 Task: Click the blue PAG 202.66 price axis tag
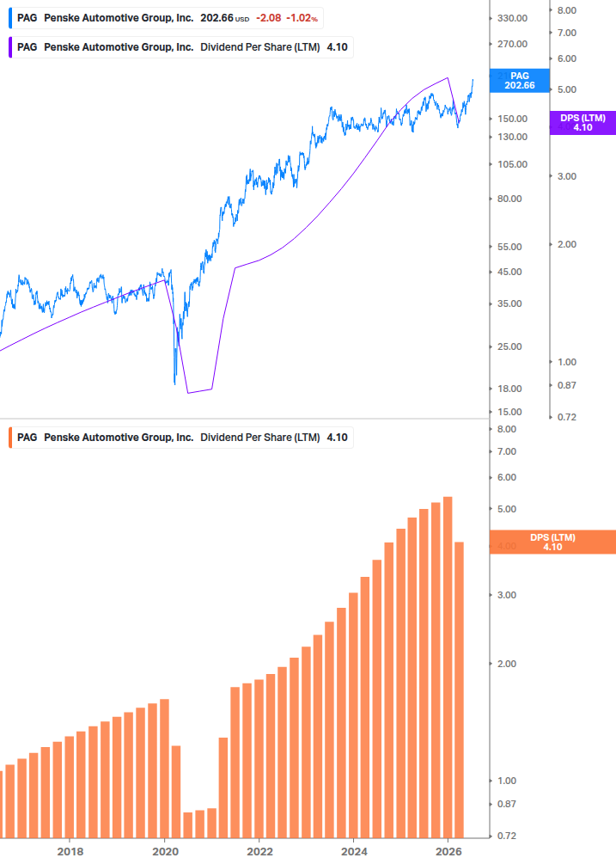coord(519,81)
